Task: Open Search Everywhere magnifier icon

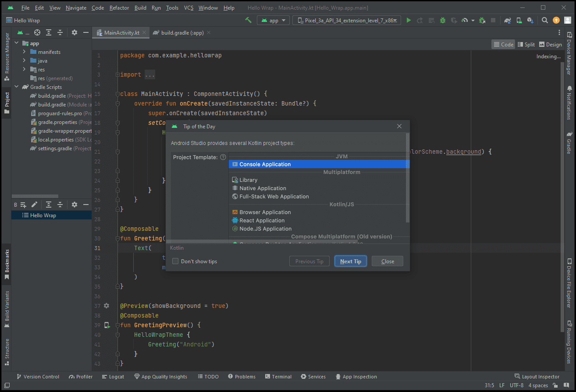Action: [x=544, y=20]
